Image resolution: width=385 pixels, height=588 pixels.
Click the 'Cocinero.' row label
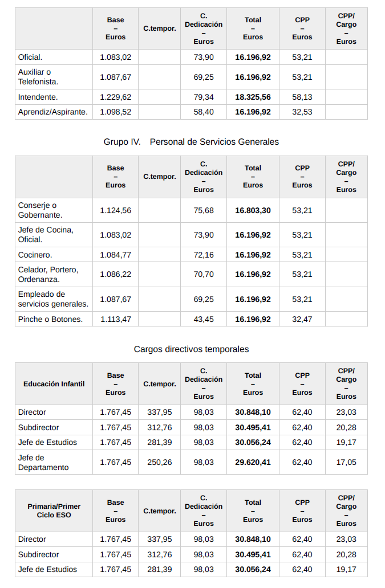click(x=35, y=255)
